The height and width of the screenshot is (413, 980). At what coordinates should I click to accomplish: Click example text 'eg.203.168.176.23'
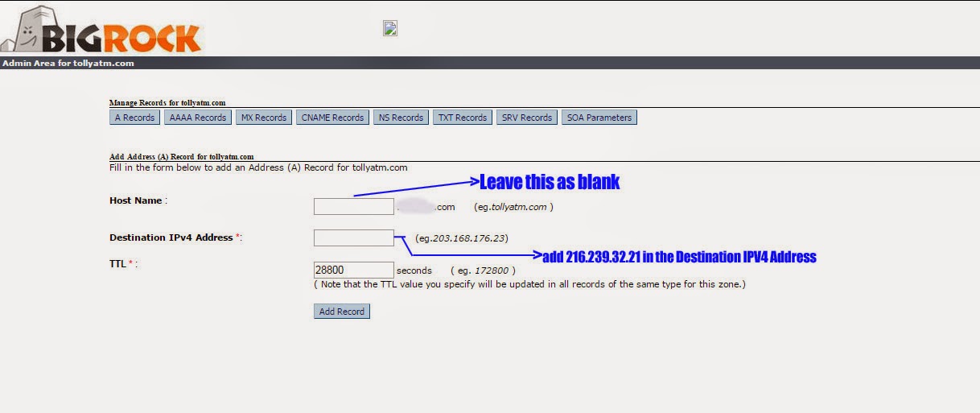click(462, 238)
